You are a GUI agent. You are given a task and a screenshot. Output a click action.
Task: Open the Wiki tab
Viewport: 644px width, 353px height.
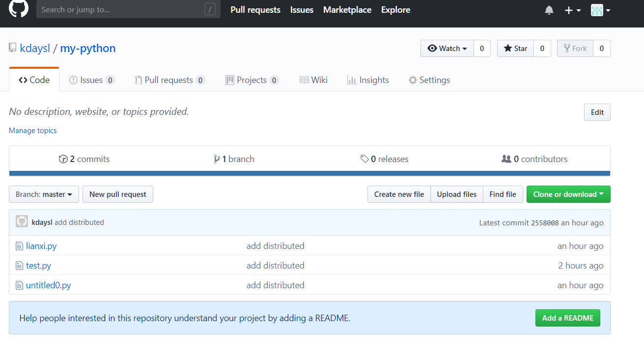pos(313,80)
